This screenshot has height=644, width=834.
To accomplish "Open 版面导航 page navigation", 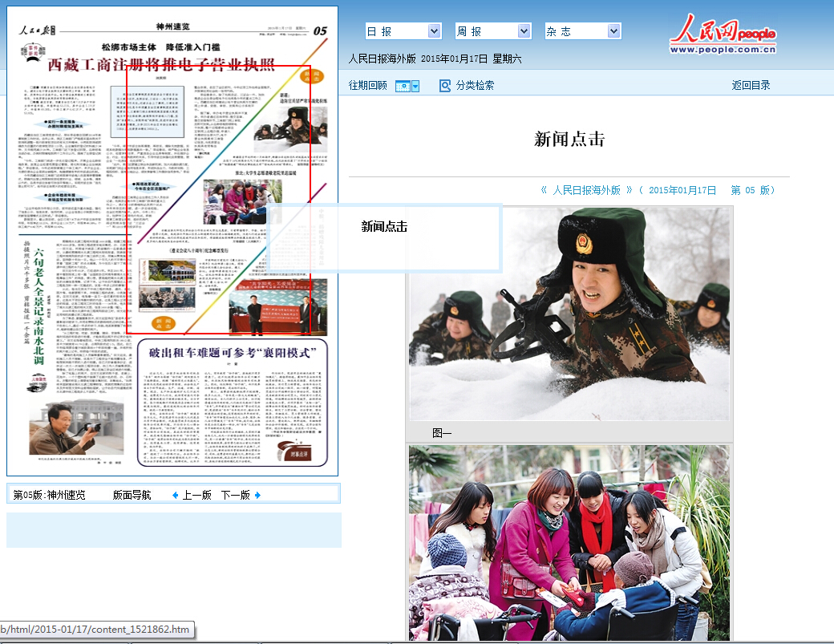I will (x=132, y=495).
